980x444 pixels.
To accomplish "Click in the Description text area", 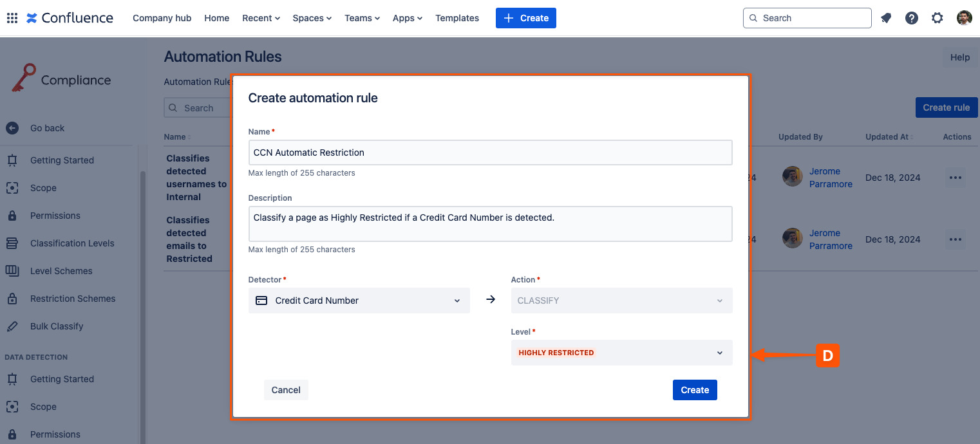I will (x=490, y=224).
